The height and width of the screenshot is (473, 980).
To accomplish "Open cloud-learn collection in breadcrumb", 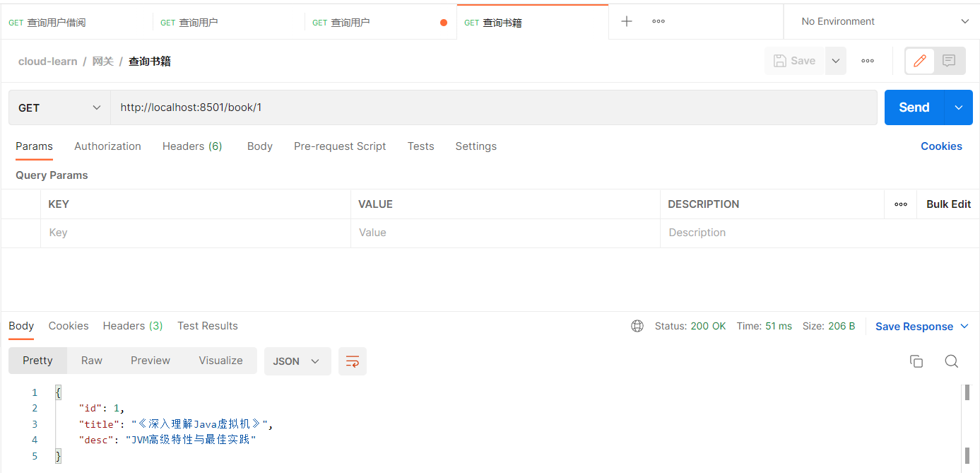I will click(x=48, y=62).
